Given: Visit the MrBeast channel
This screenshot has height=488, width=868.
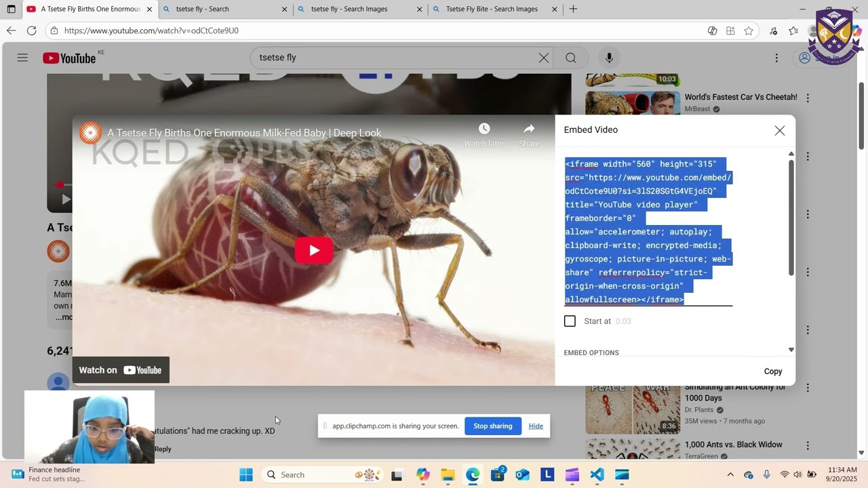Looking at the screenshot, I should 697,109.
